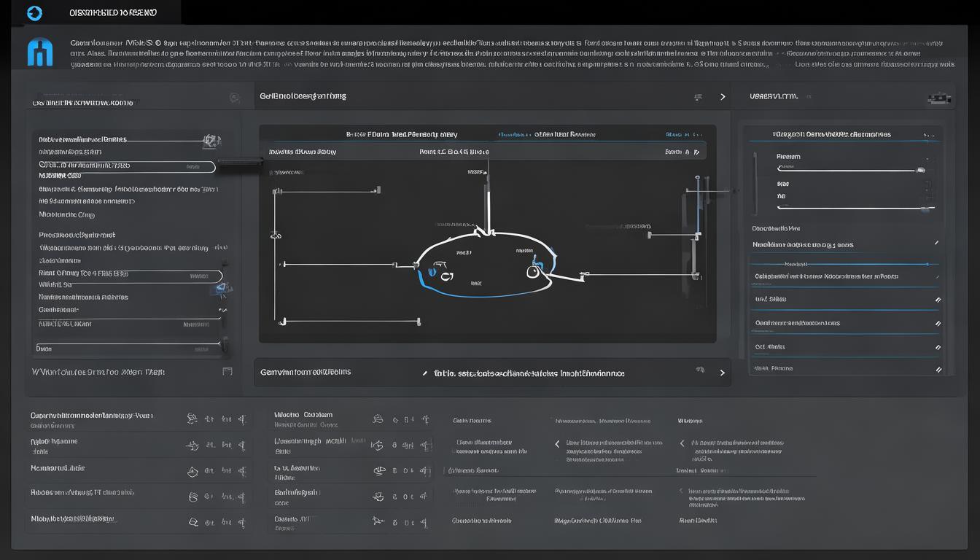Click the circular blue icon in the title bar
Image resolution: width=980 pixels, height=560 pixels.
click(x=34, y=13)
